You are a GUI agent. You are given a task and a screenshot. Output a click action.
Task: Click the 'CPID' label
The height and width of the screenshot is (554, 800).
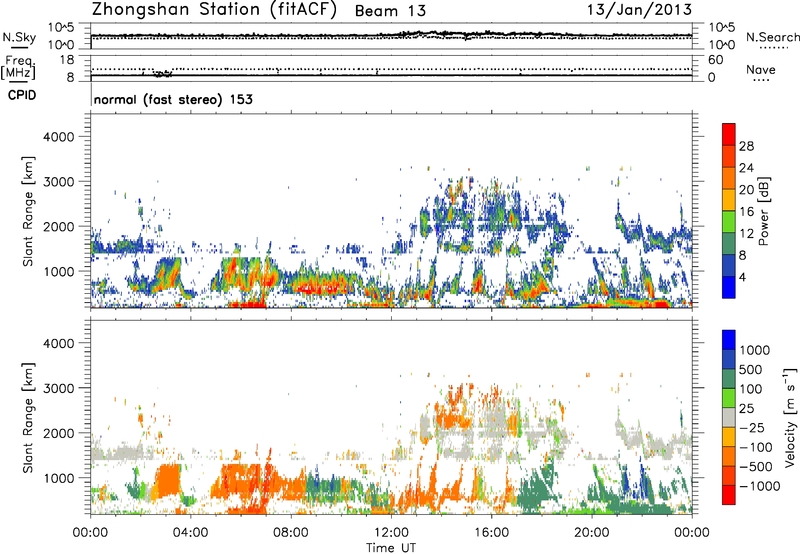tap(22, 95)
